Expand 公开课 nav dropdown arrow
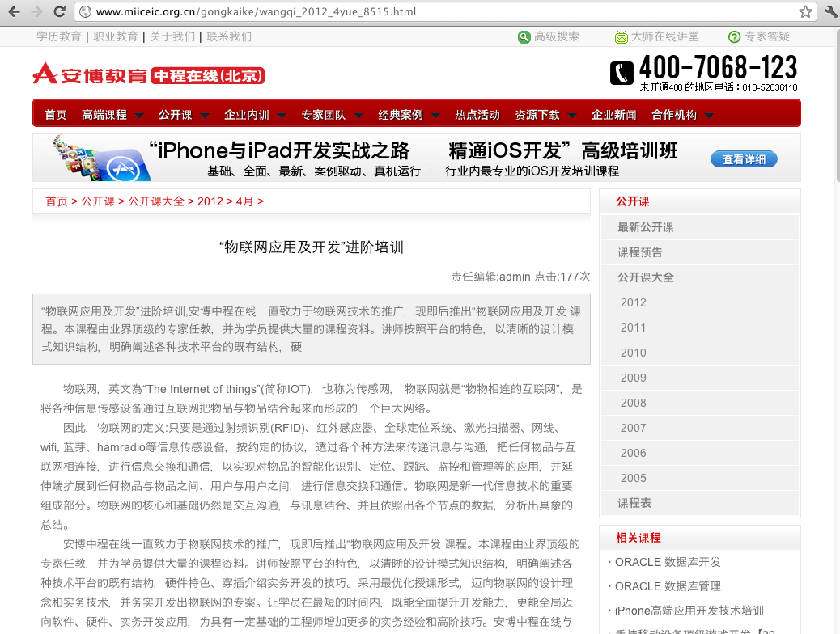This screenshot has height=634, width=840. (204, 115)
